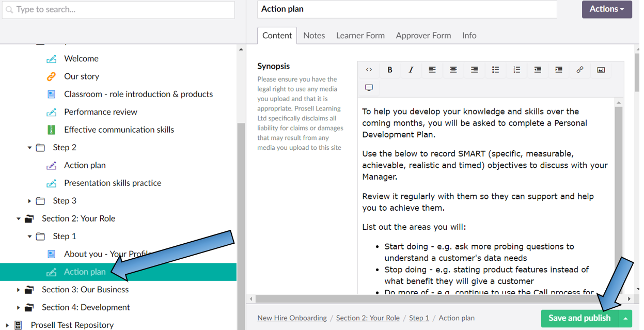Center-align the synopsis text
The image size is (644, 330).
point(453,70)
